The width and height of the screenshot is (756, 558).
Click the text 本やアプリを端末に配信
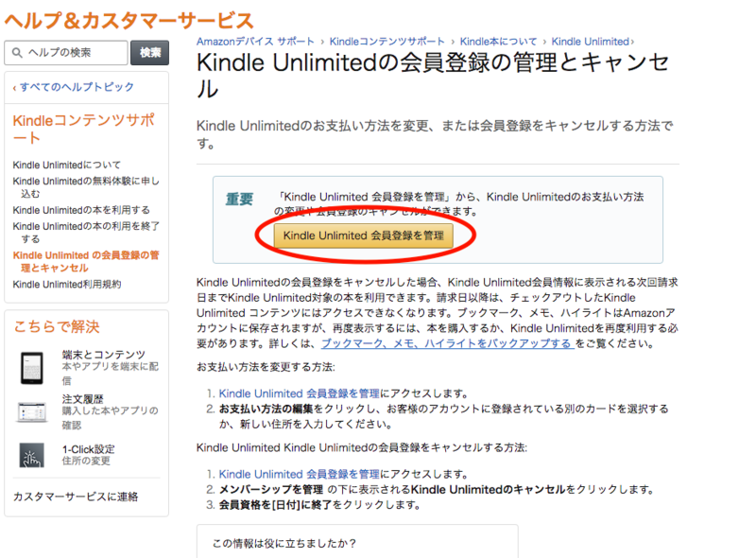point(110,374)
